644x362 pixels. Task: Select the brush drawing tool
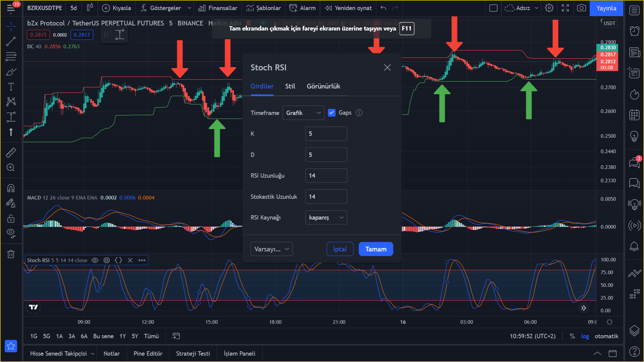click(x=11, y=72)
